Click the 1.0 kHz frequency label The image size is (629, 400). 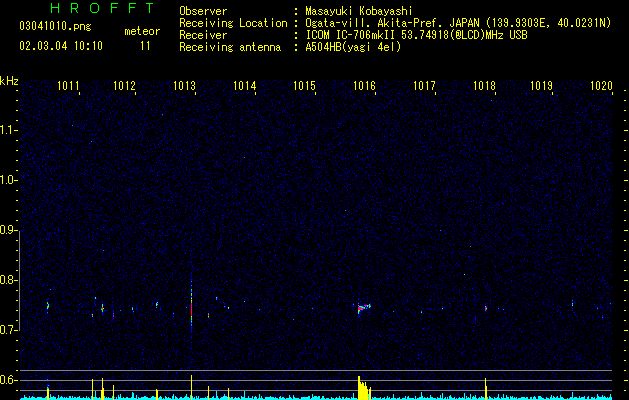[x=9, y=180]
